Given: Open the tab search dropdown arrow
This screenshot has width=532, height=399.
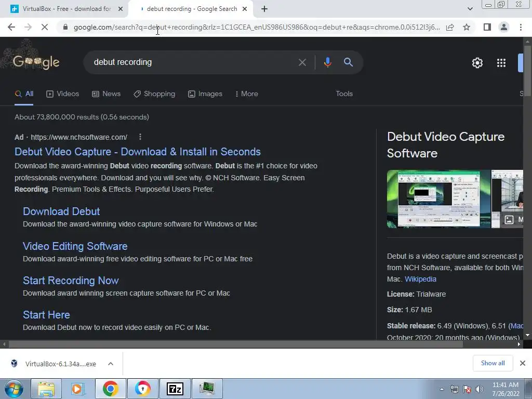Looking at the screenshot, I should (470, 9).
